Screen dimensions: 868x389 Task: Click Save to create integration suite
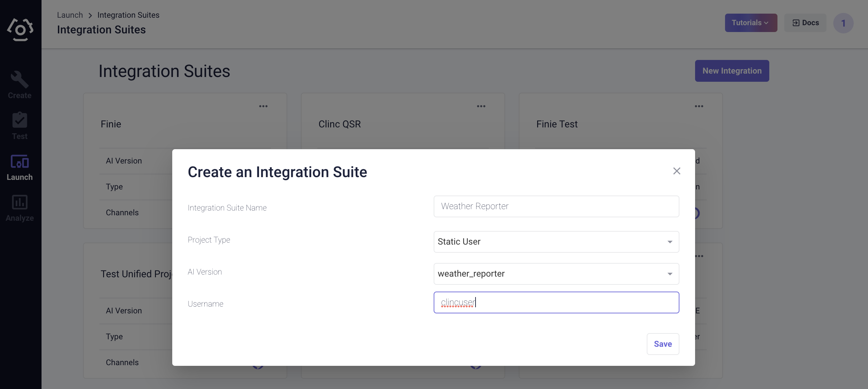pyautogui.click(x=663, y=344)
